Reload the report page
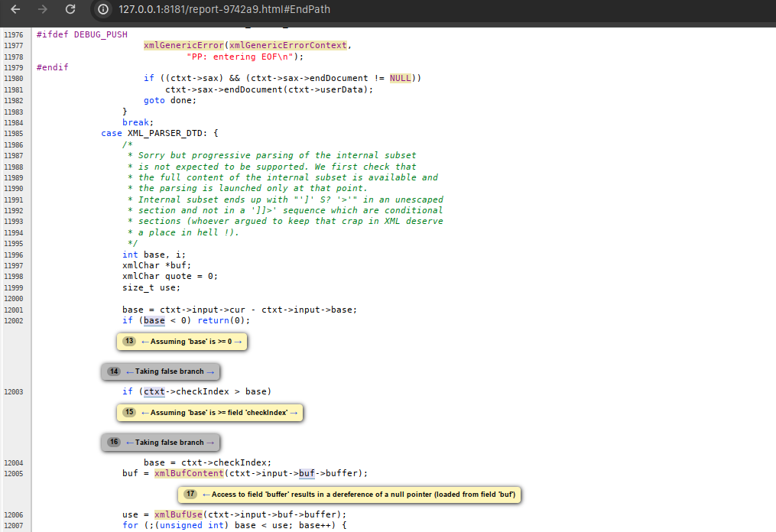 70,10
